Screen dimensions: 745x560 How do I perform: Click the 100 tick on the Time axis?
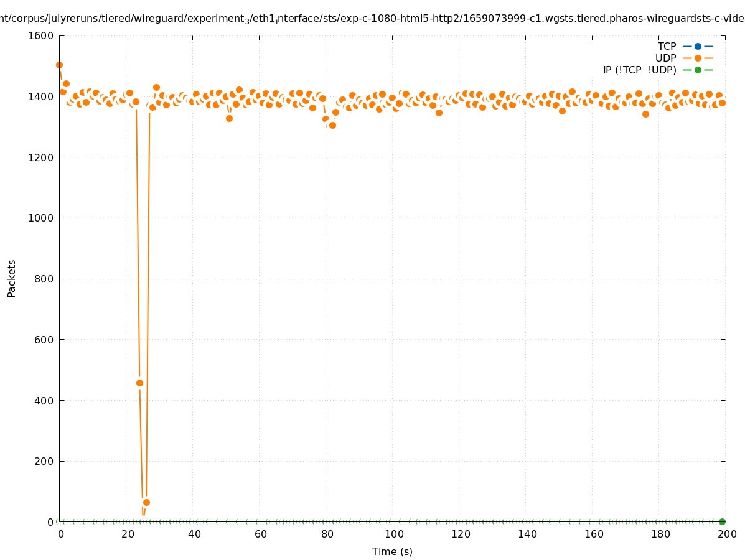click(x=393, y=534)
